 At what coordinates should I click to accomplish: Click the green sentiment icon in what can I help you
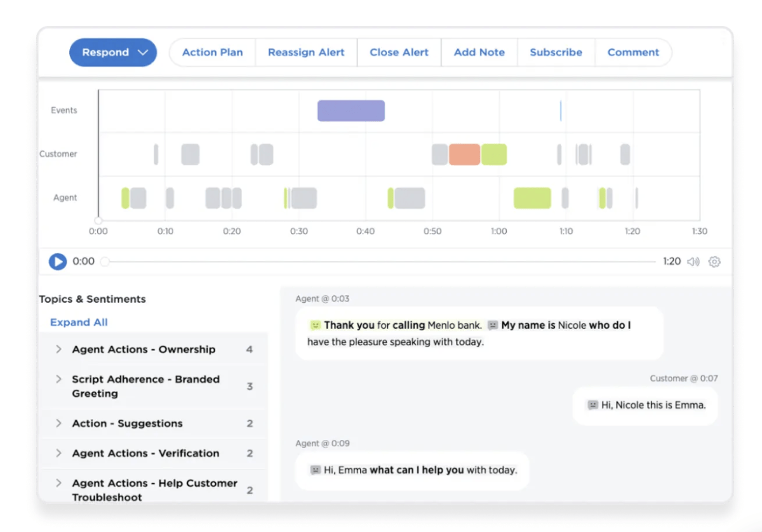pos(315,470)
